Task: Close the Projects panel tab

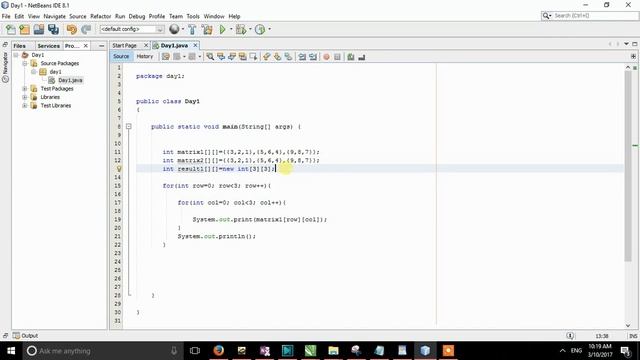Action: click(86, 46)
